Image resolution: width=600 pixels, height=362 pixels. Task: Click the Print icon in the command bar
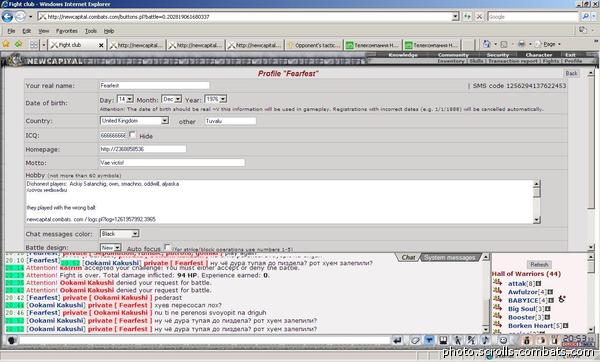click(522, 44)
